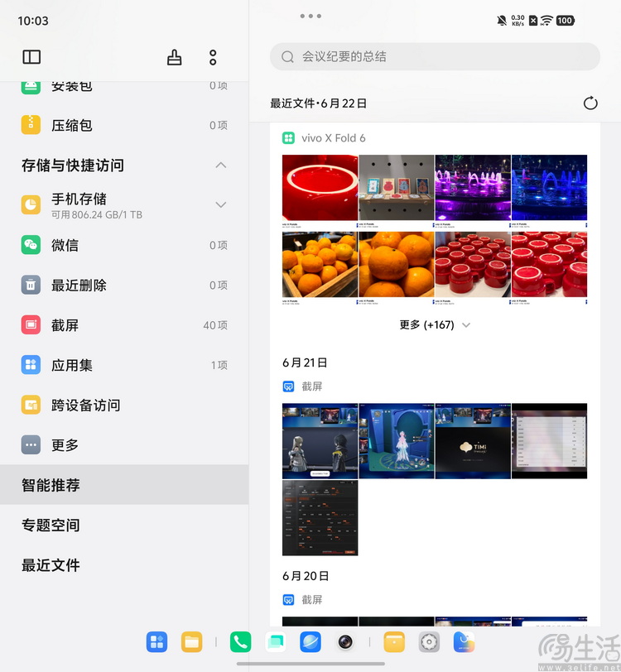Toggle the sidebar panel layout icon
621x672 pixels.
pyautogui.click(x=31, y=57)
